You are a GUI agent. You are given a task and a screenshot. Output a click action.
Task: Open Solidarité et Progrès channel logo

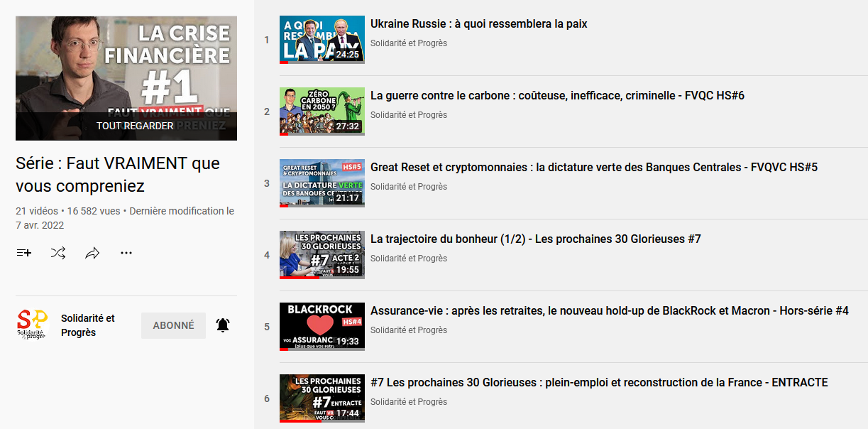click(x=32, y=325)
